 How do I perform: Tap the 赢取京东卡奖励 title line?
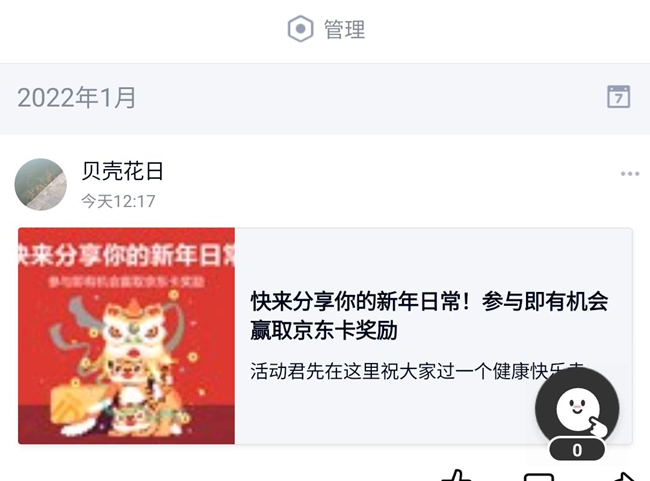click(x=324, y=330)
